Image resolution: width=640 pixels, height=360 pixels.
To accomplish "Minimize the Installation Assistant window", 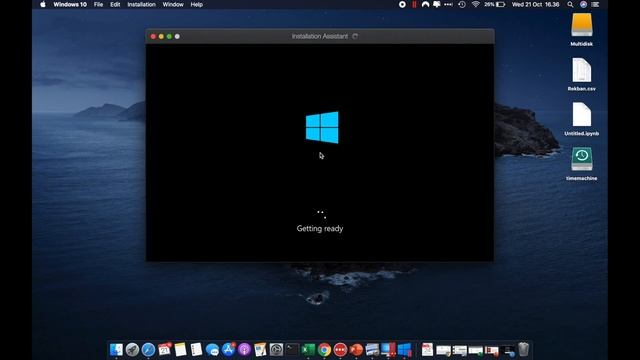I will click(161, 36).
